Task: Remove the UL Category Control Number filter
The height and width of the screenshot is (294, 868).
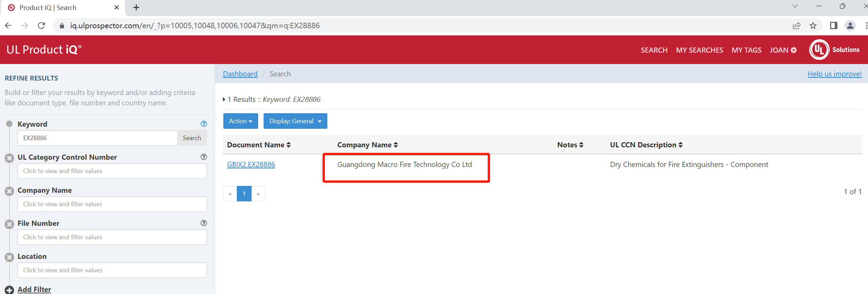Action: click(9, 158)
